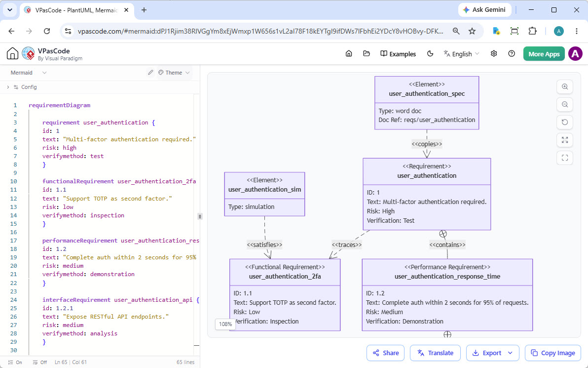Click code line 10 functionalRequirement
The image size is (588, 368).
[119, 181]
